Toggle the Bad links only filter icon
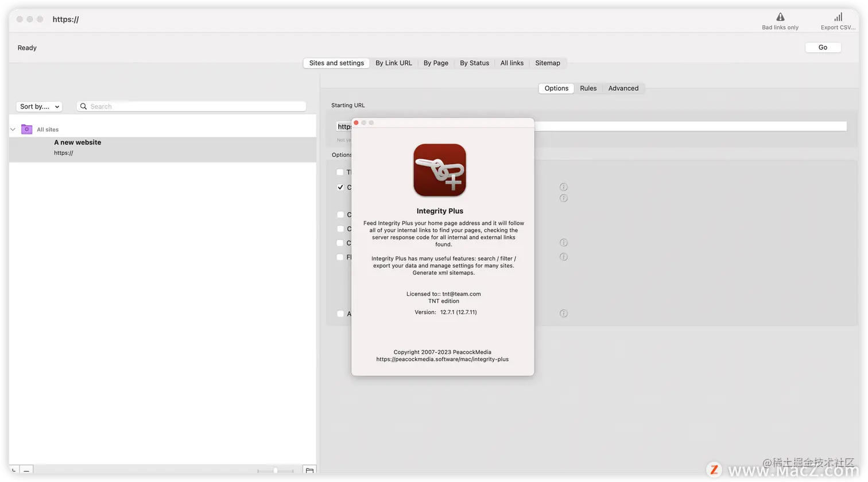The width and height of the screenshot is (868, 482). point(780,17)
